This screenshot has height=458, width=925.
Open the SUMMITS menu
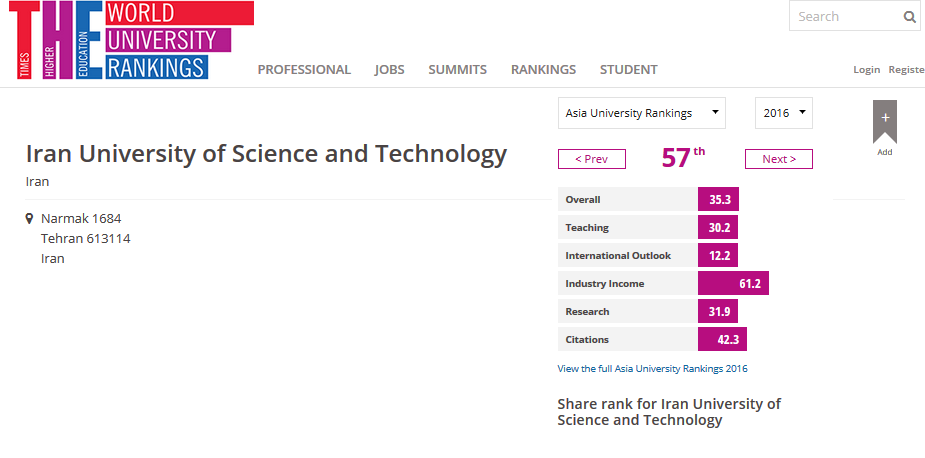458,70
